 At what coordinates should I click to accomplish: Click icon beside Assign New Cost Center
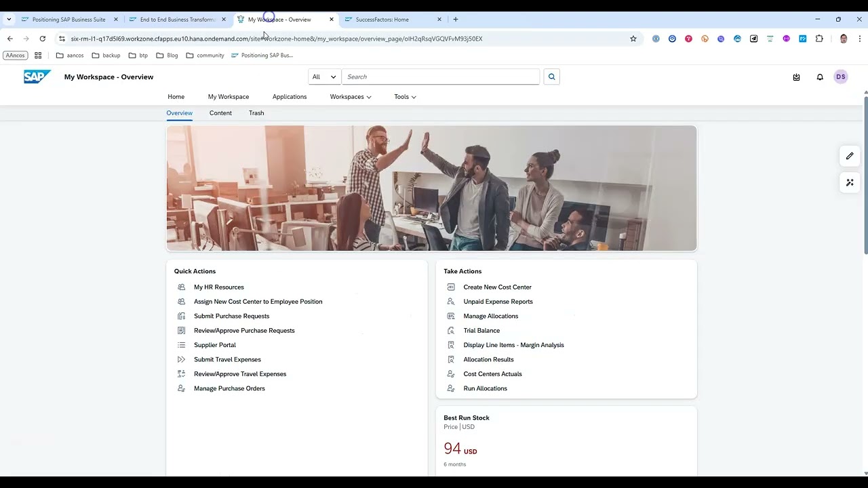(181, 302)
